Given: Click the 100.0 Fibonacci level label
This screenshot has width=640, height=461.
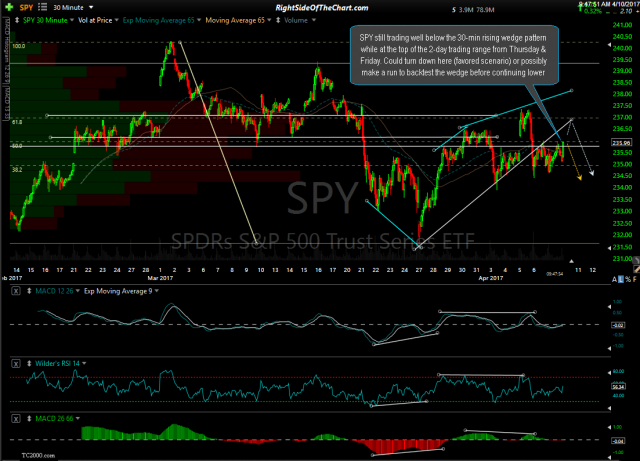Looking at the screenshot, I should pos(18,46).
